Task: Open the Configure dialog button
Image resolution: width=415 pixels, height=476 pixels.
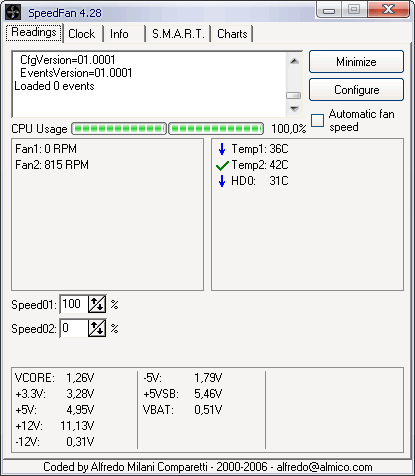Action: coord(356,90)
